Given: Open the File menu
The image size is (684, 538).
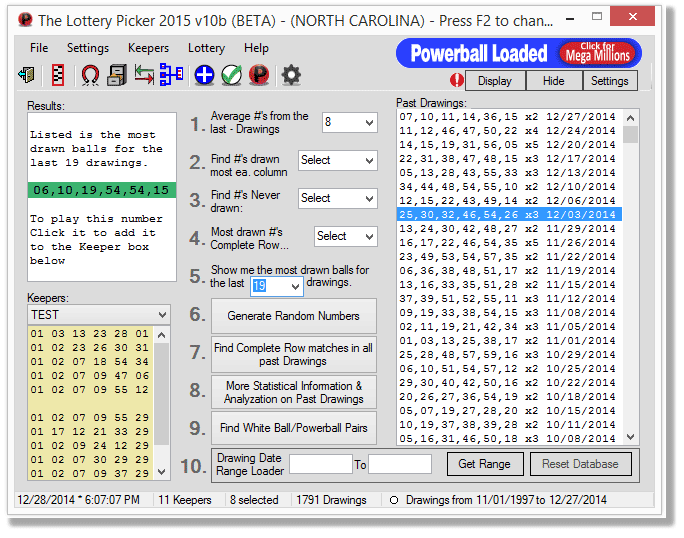Looking at the screenshot, I should pos(39,48).
